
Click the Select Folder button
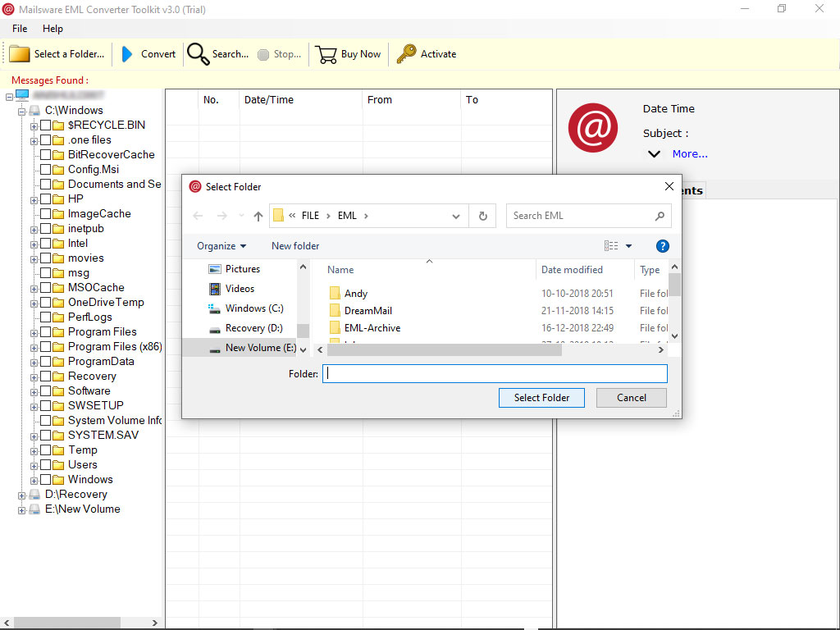[x=541, y=398]
